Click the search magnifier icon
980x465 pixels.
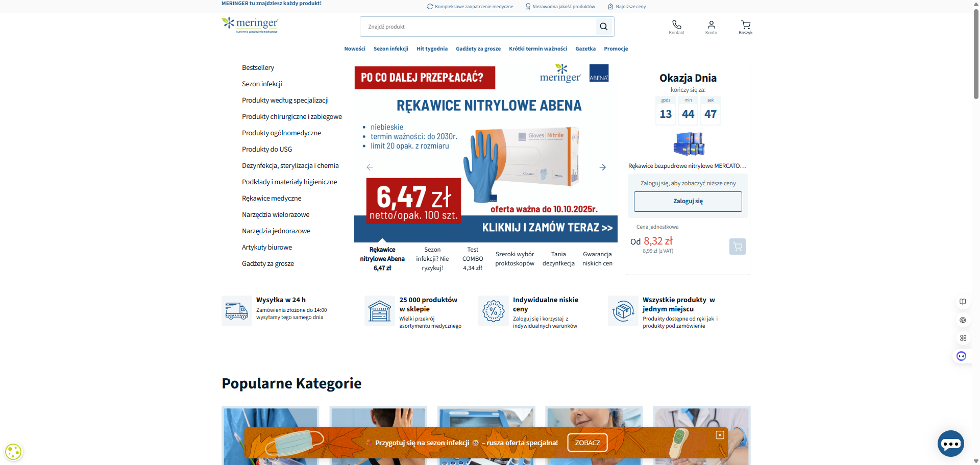pos(604,27)
